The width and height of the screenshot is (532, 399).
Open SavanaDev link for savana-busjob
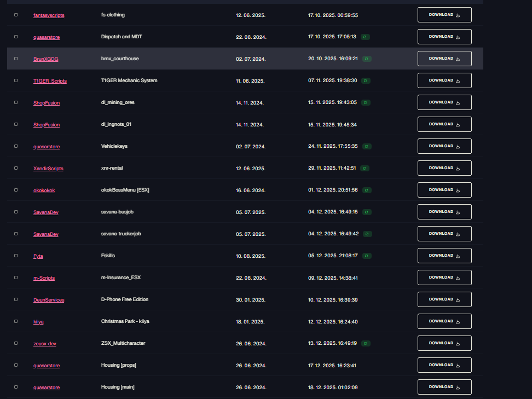point(46,212)
